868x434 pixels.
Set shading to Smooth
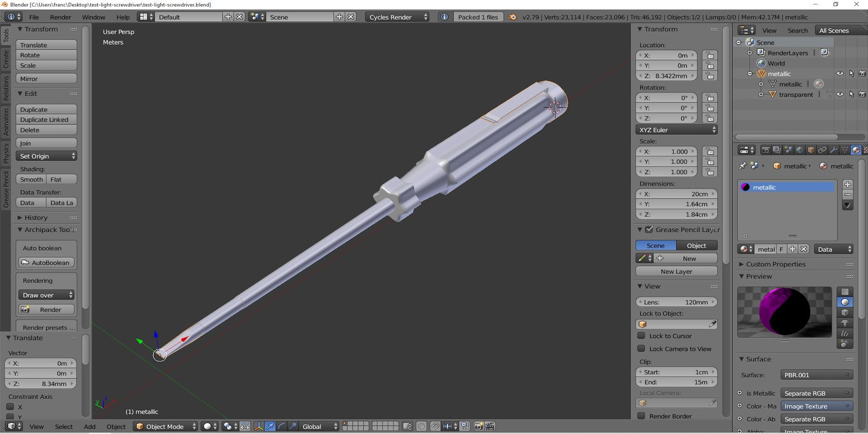[x=31, y=179]
